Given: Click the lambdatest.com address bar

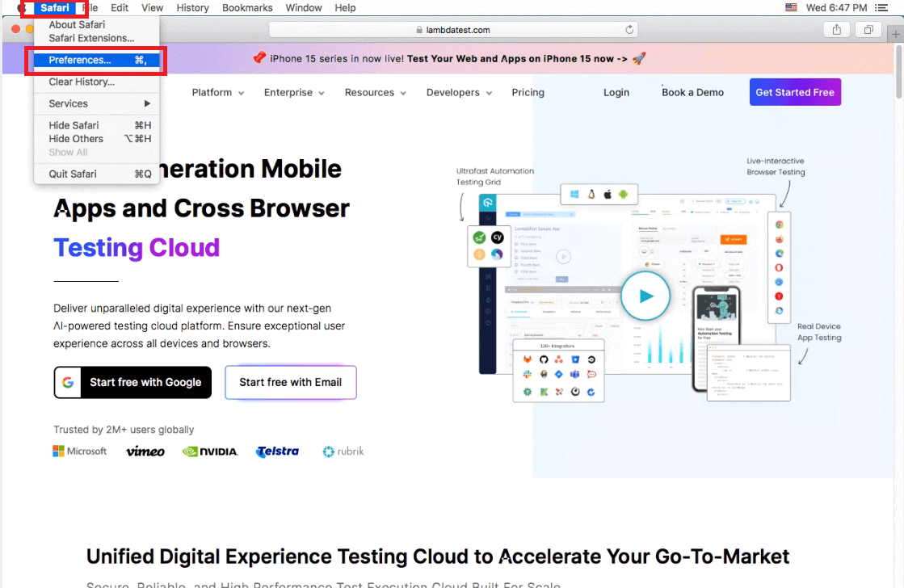Looking at the screenshot, I should [x=453, y=30].
